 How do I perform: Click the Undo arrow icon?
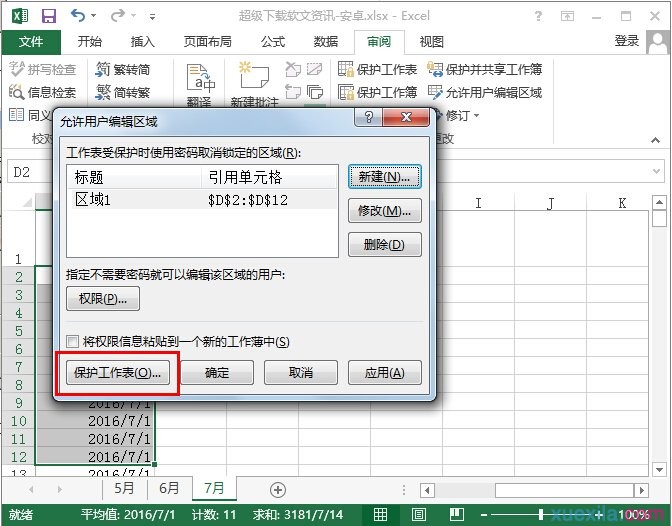78,16
